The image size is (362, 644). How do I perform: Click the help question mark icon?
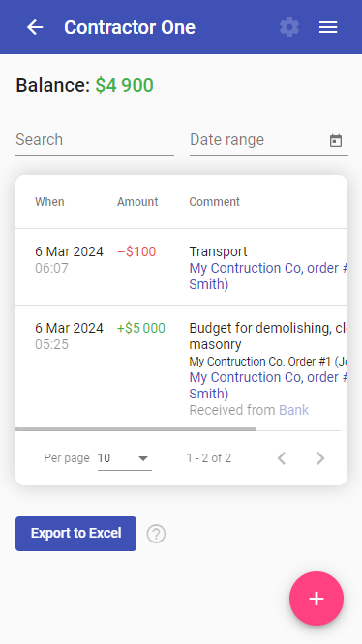pos(156,534)
